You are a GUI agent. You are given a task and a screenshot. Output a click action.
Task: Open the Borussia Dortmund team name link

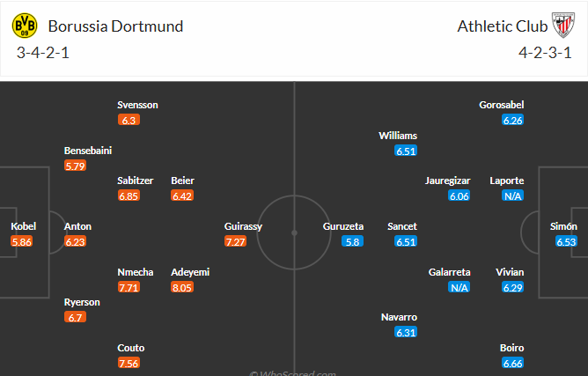coord(115,26)
